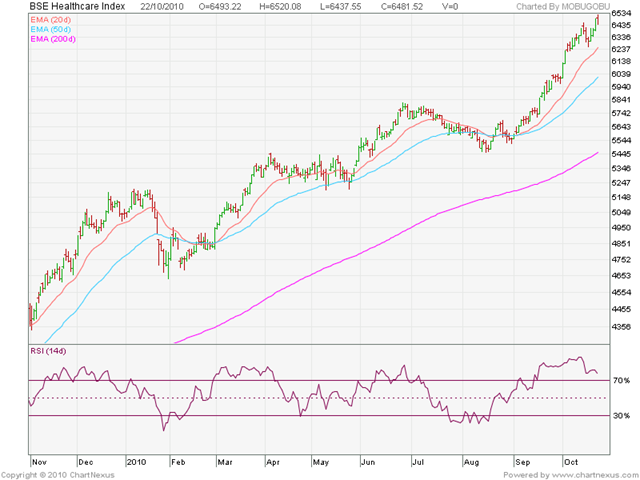Screen dimensions: 640x480
Task: Click the 4851 price axis label
Action: (x=621, y=244)
